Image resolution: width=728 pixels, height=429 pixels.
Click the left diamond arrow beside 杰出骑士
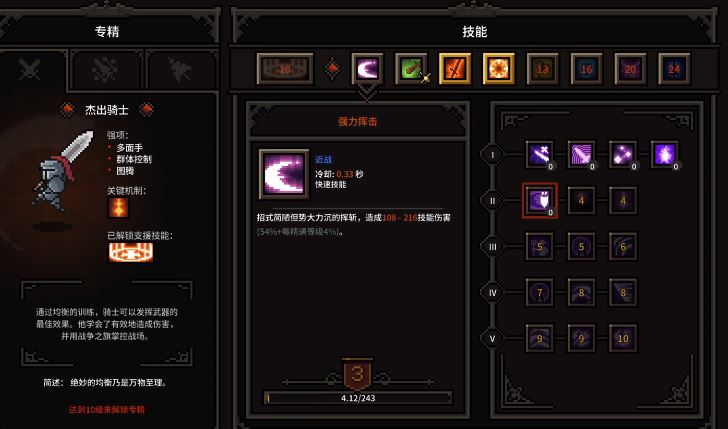coord(68,110)
